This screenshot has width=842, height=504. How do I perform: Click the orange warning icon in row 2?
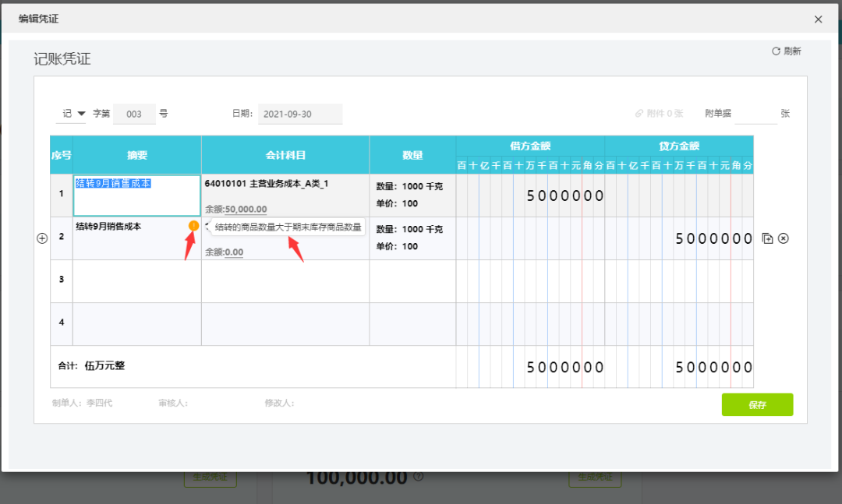[x=193, y=226]
